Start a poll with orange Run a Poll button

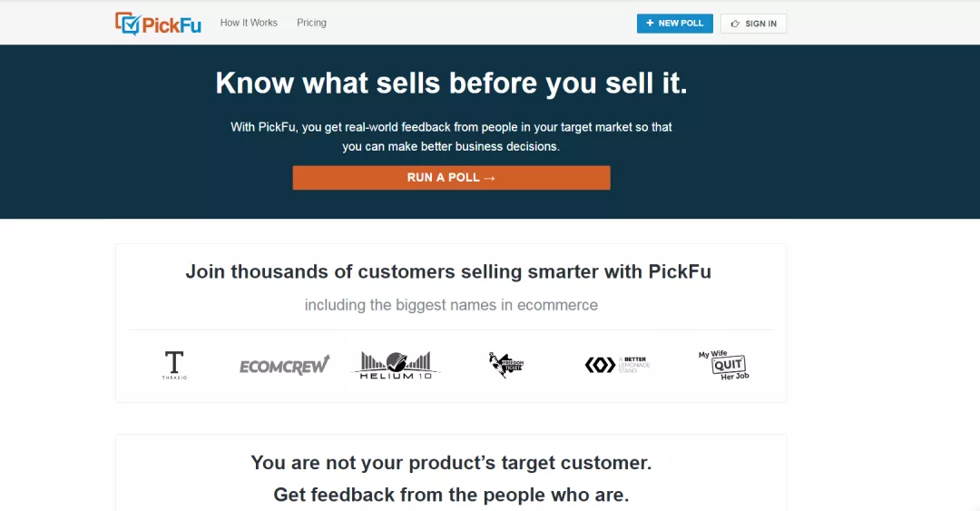pyautogui.click(x=451, y=178)
